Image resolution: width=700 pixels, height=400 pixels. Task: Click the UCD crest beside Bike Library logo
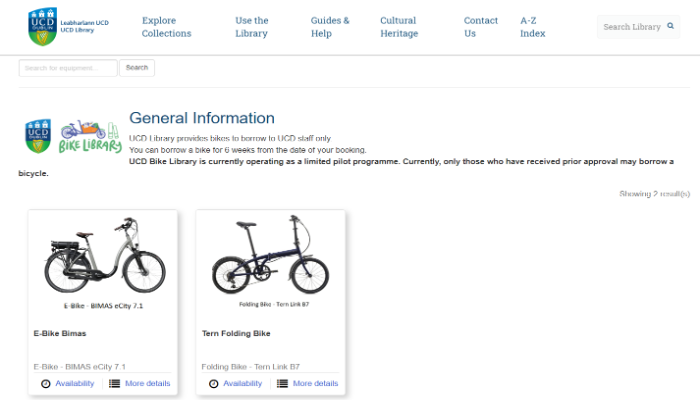click(38, 136)
